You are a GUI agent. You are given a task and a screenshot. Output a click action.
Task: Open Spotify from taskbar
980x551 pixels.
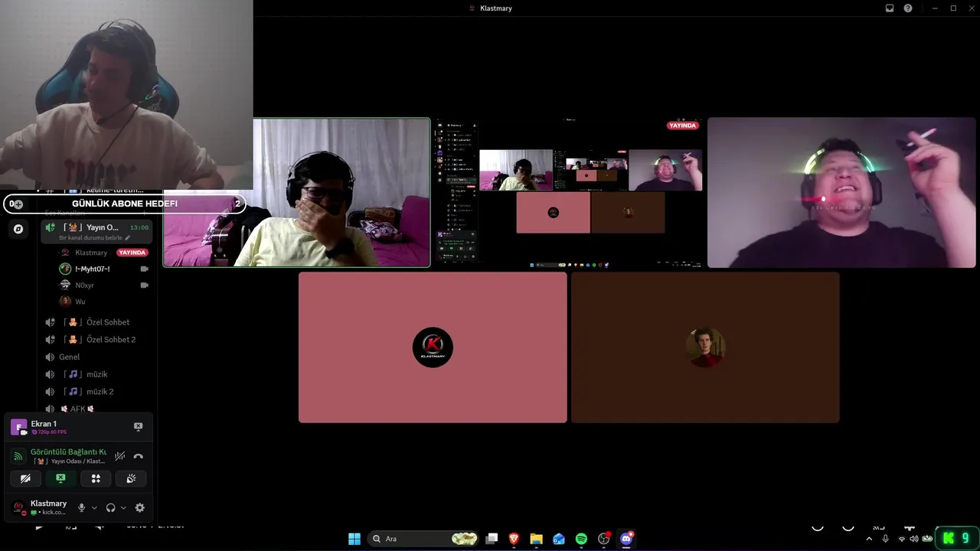point(581,539)
